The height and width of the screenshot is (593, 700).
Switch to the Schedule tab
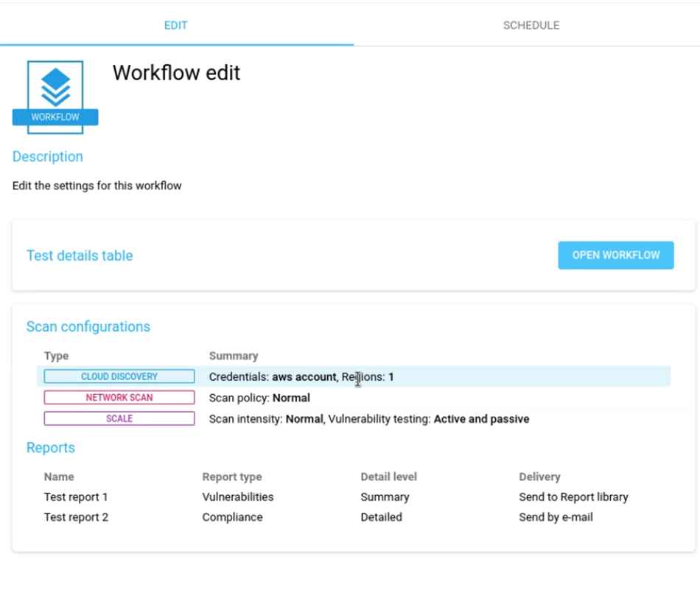[x=531, y=25]
